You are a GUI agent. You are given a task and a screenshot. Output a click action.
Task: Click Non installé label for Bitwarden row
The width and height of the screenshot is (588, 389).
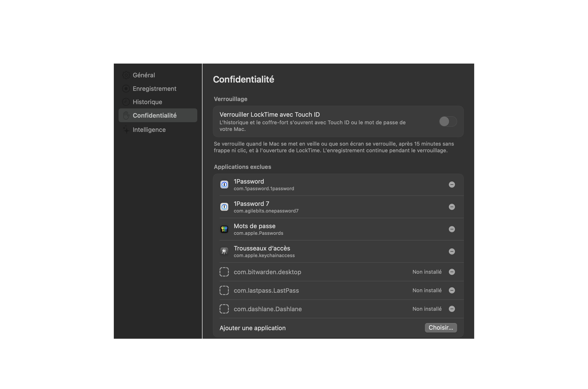click(x=427, y=272)
